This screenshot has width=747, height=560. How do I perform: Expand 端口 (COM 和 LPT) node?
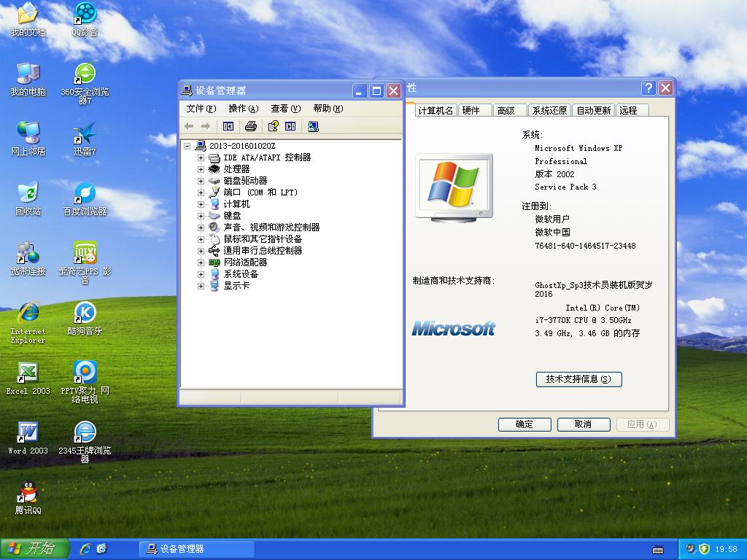click(201, 192)
